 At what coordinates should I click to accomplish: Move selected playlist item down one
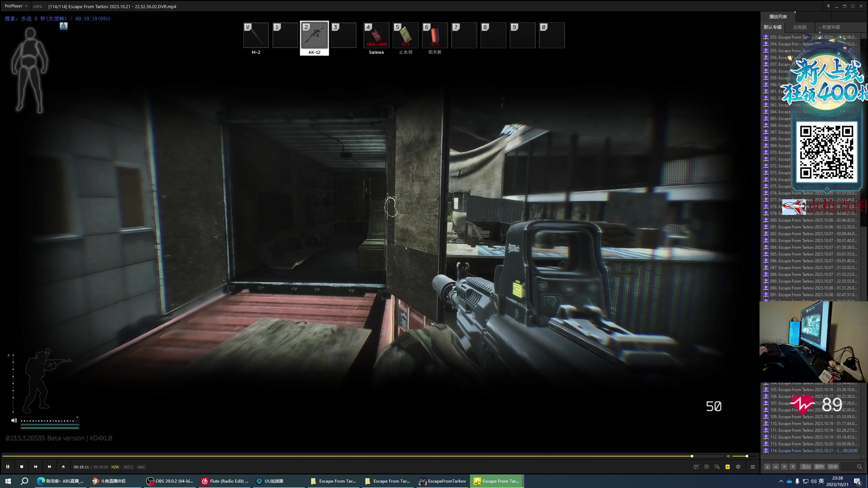tap(784, 467)
